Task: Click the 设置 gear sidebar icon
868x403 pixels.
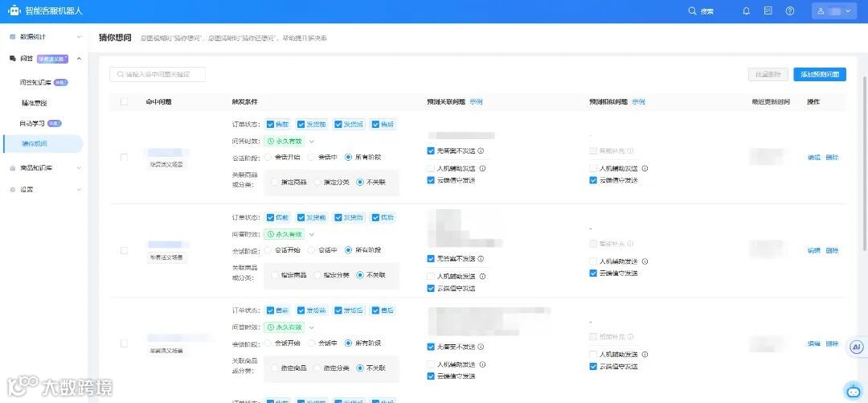Action: tap(13, 190)
